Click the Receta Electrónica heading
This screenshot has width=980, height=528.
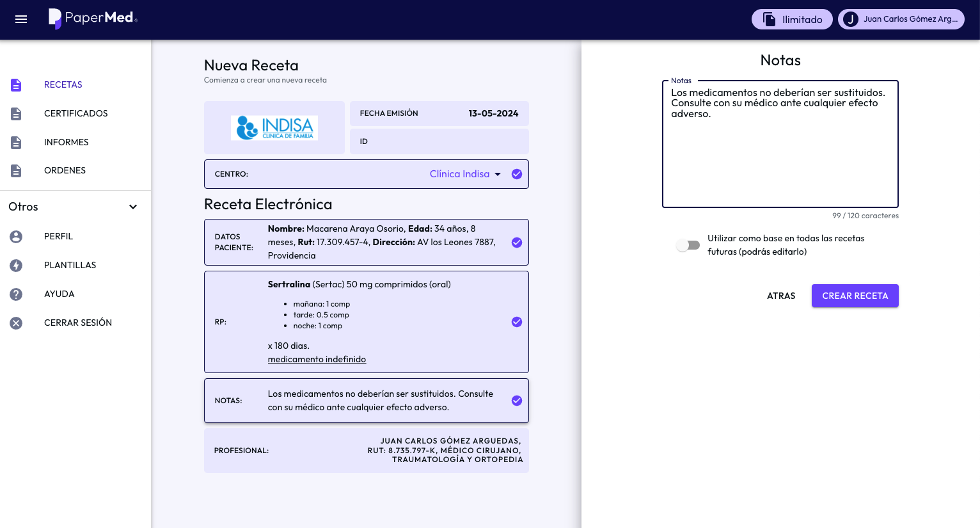tap(268, 204)
